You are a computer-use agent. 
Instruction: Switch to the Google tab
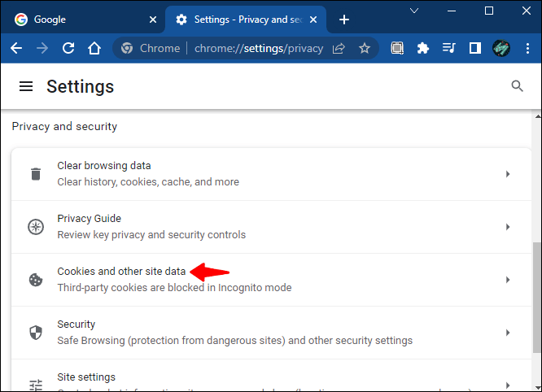tap(82, 20)
